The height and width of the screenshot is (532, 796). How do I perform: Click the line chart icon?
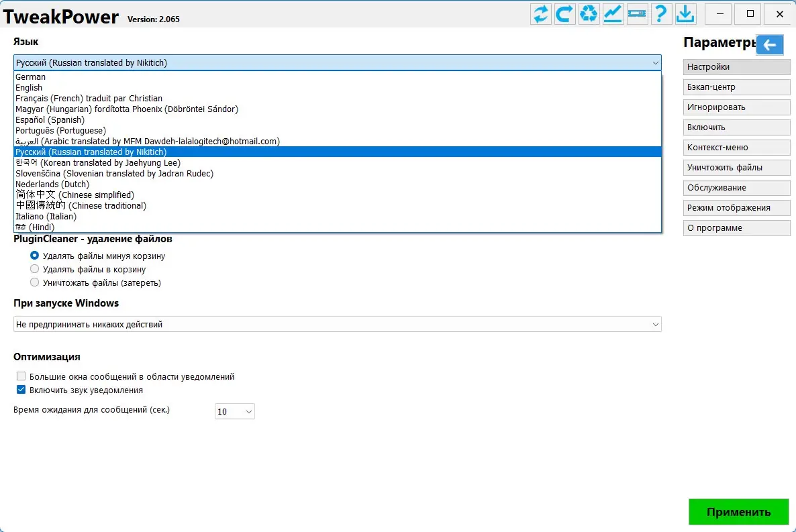point(613,13)
